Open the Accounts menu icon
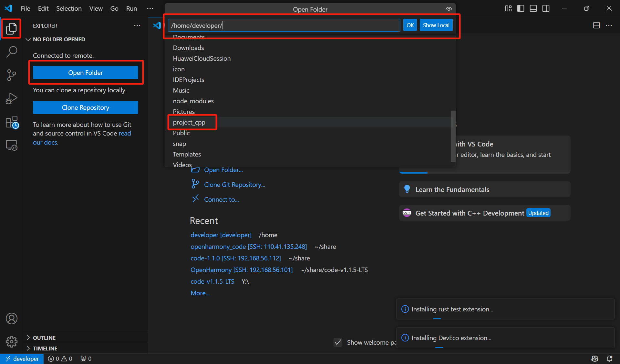The width and height of the screenshot is (620, 364). coord(12,318)
